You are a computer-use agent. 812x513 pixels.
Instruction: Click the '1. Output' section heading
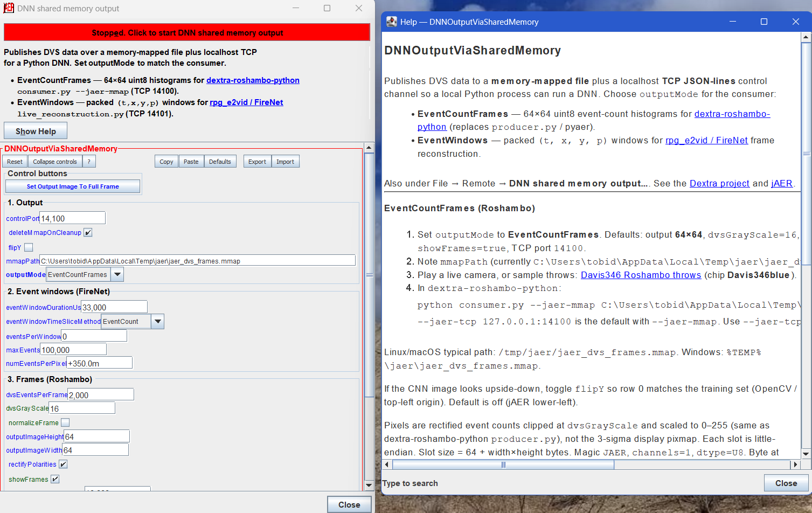(x=25, y=203)
